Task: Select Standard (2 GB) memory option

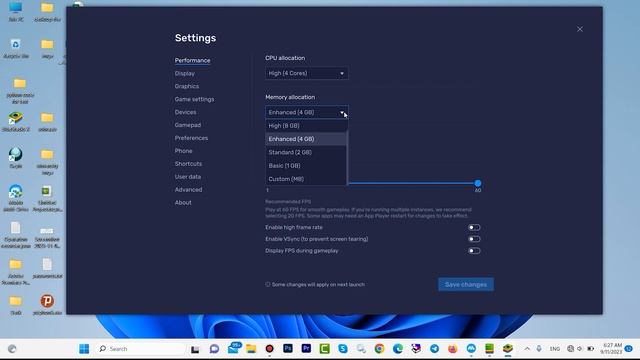Action: pyautogui.click(x=306, y=152)
